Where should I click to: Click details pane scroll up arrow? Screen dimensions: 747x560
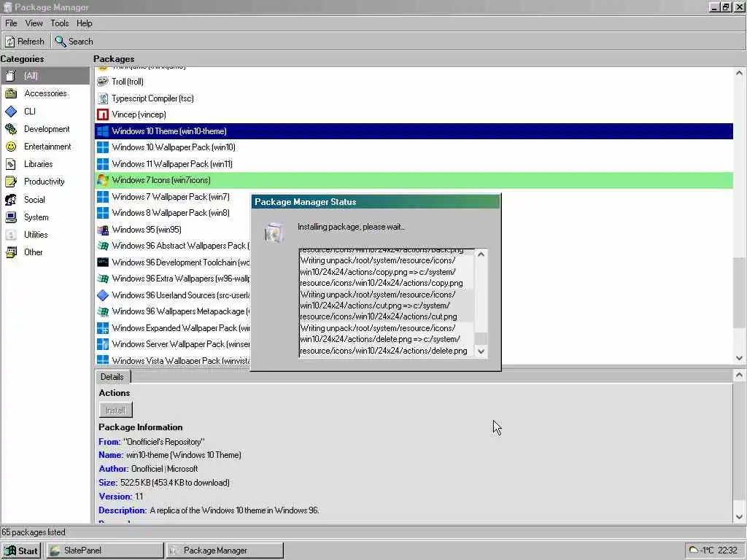coord(739,376)
